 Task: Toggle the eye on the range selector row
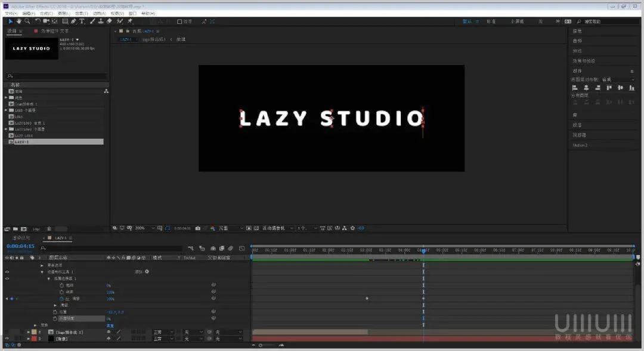pyautogui.click(x=7, y=279)
